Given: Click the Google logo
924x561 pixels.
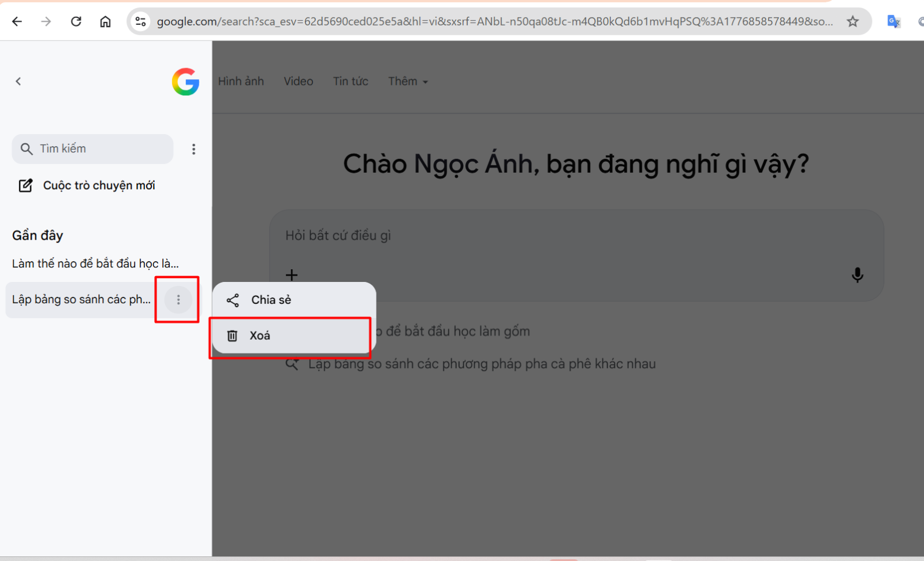Looking at the screenshot, I should (185, 81).
